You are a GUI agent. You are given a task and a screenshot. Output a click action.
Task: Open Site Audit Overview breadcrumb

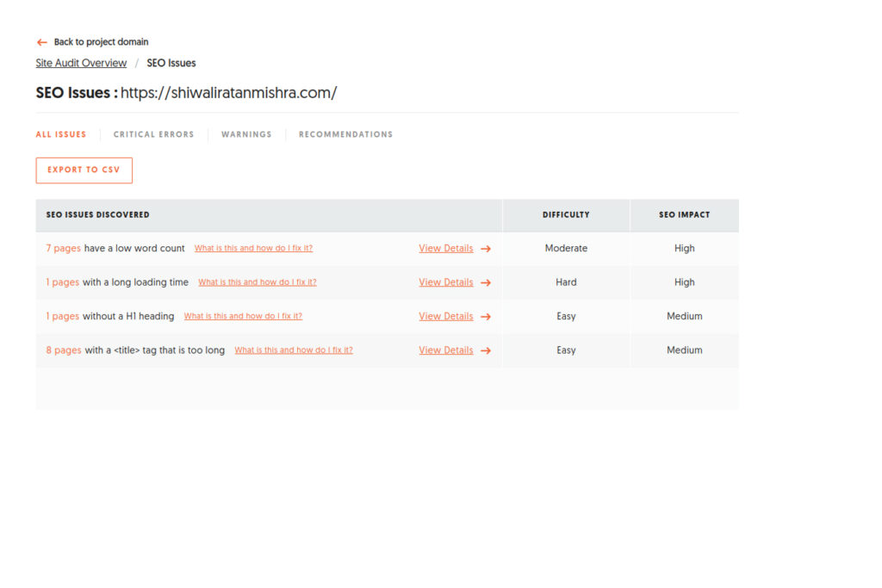[x=81, y=63]
